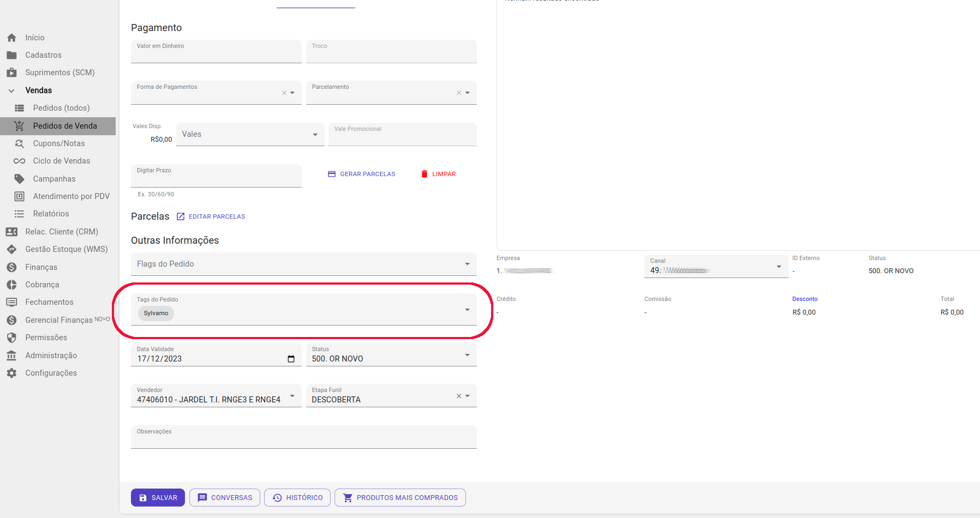Click the LIMPAR button
The width and height of the screenshot is (980, 518).
(x=438, y=174)
